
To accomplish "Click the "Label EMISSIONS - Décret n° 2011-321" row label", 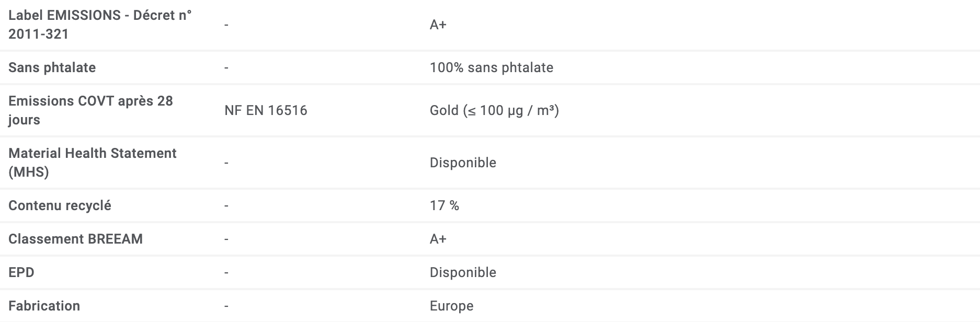I will coord(100,25).
